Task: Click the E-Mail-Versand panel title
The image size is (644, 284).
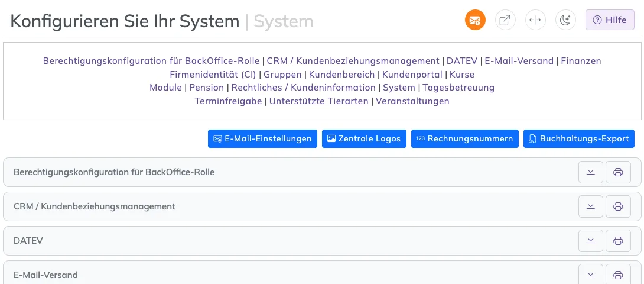Action: 45,275
